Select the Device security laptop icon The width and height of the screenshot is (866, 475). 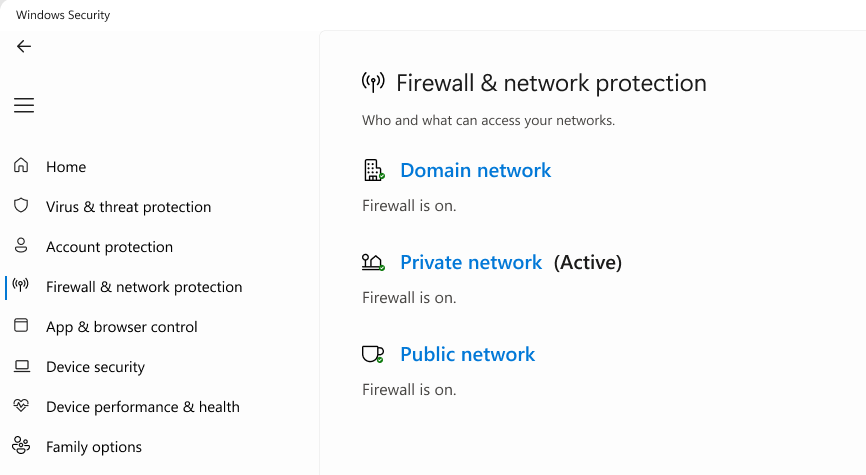pyautogui.click(x=21, y=367)
